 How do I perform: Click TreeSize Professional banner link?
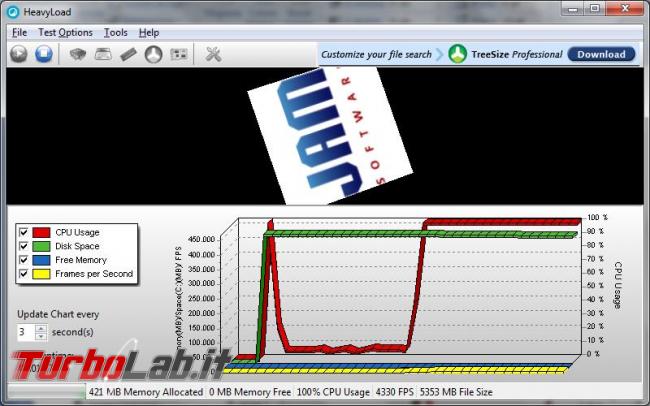[517, 54]
